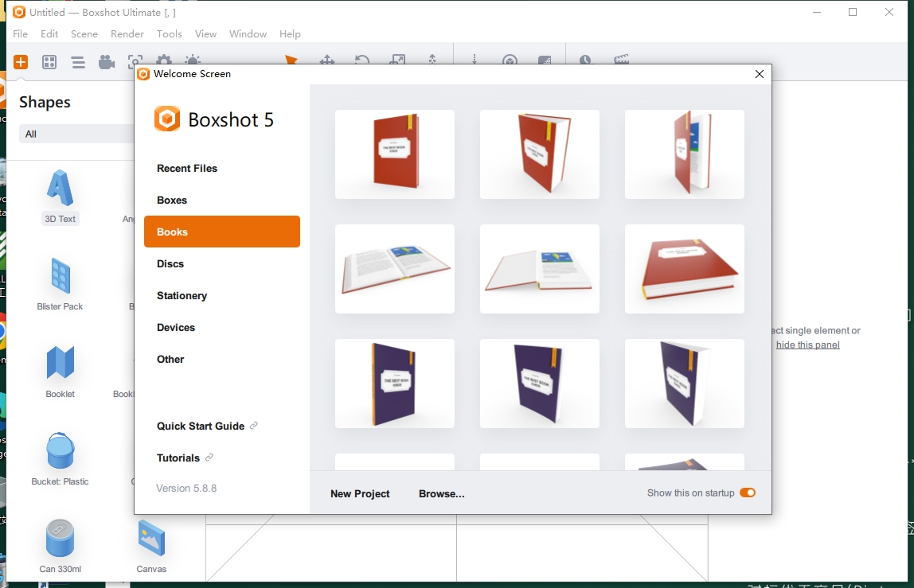
Task: Toggle off Show this on startup
Action: pos(747,493)
